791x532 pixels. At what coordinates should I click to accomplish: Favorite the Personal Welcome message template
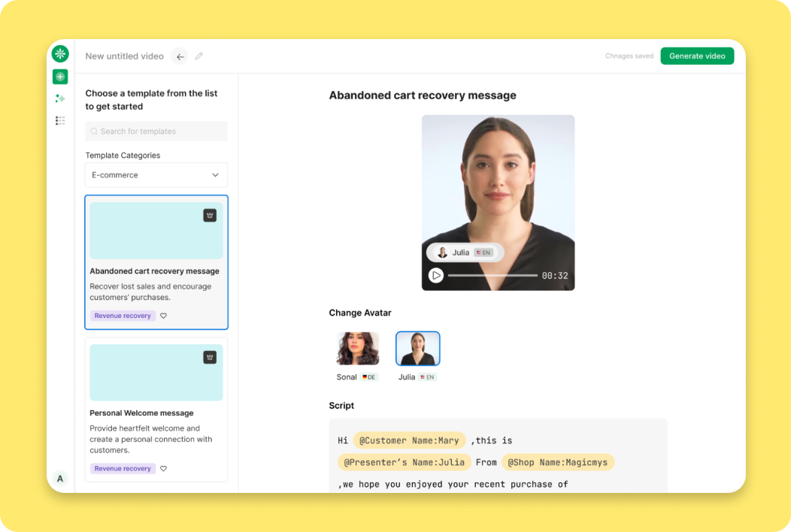(x=164, y=469)
